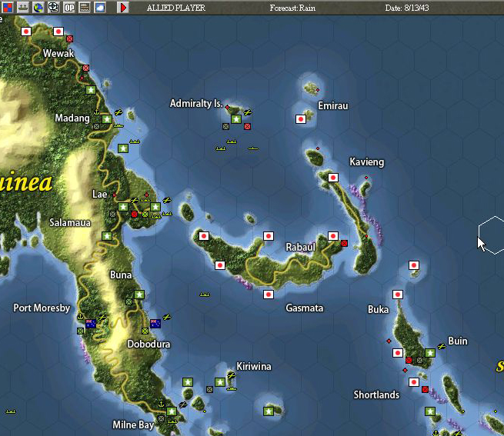Image resolution: width=504 pixels, height=436 pixels.
Task: Select the anchor port icon at Port Moresby
Action: (x=80, y=317)
